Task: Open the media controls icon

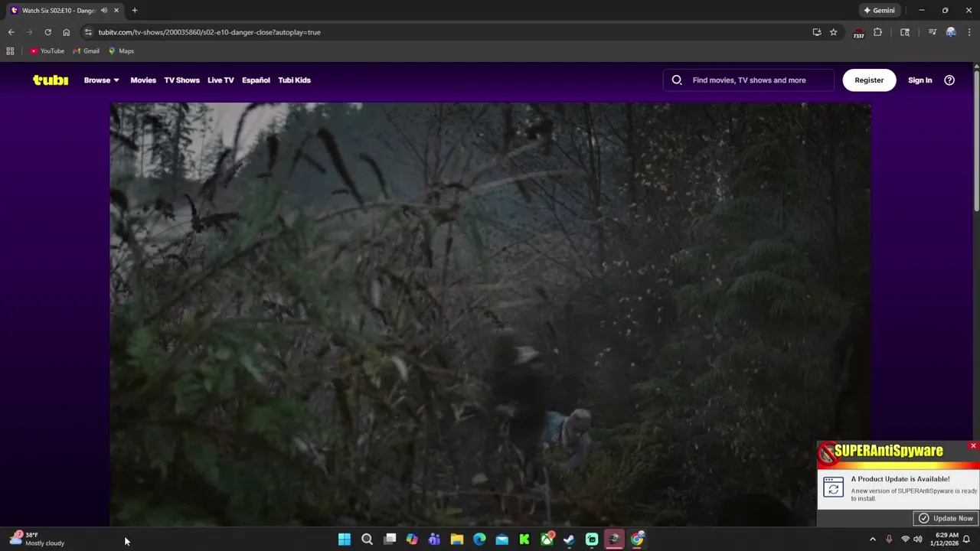Action: tap(932, 32)
